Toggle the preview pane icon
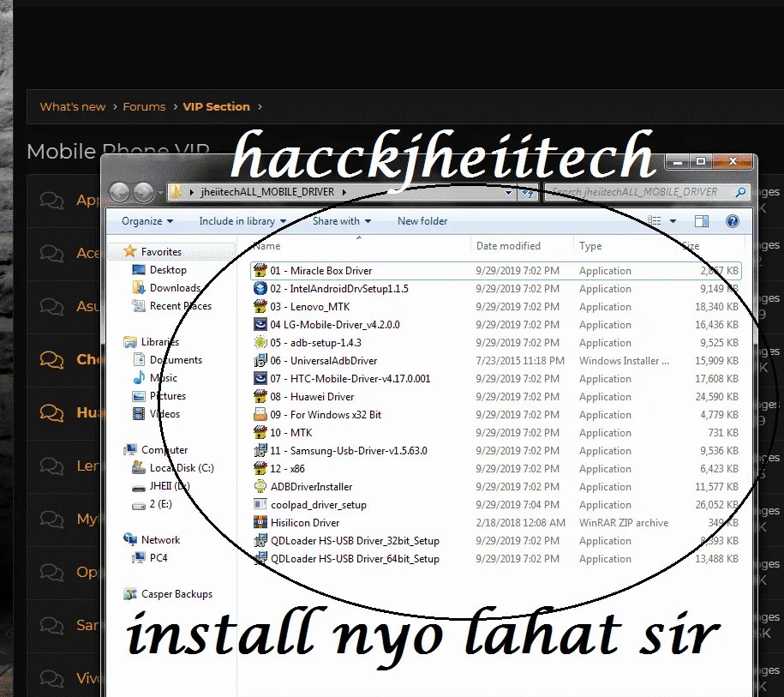The height and width of the screenshot is (697, 784). tap(702, 221)
